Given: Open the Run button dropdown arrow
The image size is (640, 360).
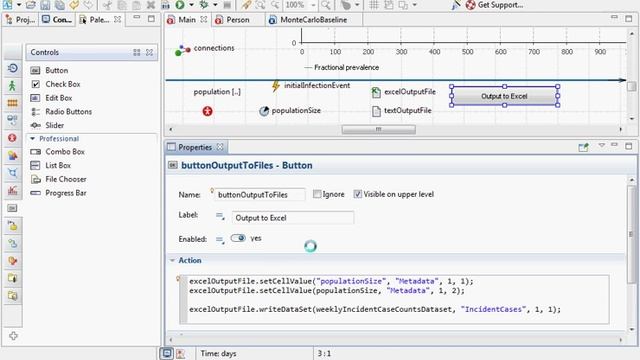Looking at the screenshot, I should tap(191, 5).
